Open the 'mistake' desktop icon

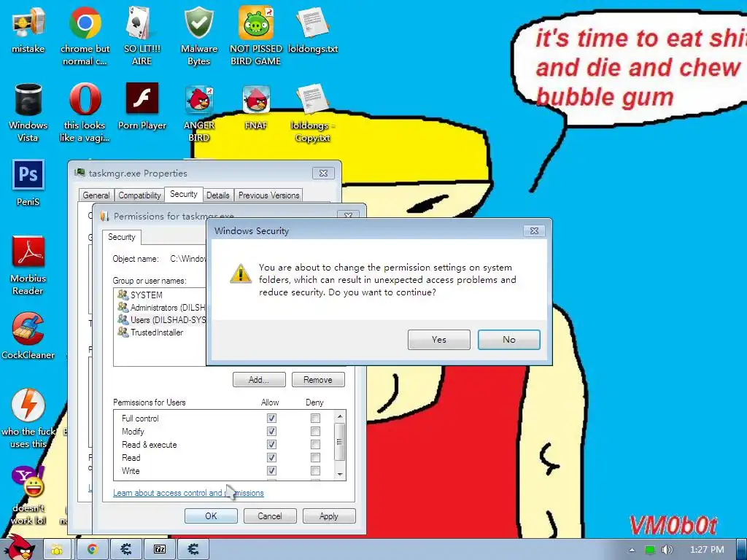pyautogui.click(x=28, y=30)
